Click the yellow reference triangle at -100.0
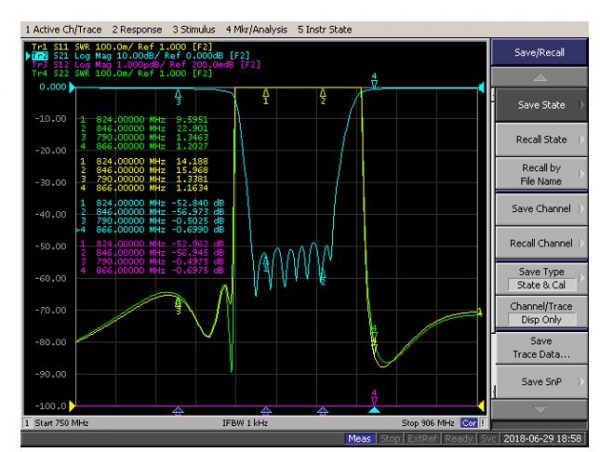 point(72,406)
